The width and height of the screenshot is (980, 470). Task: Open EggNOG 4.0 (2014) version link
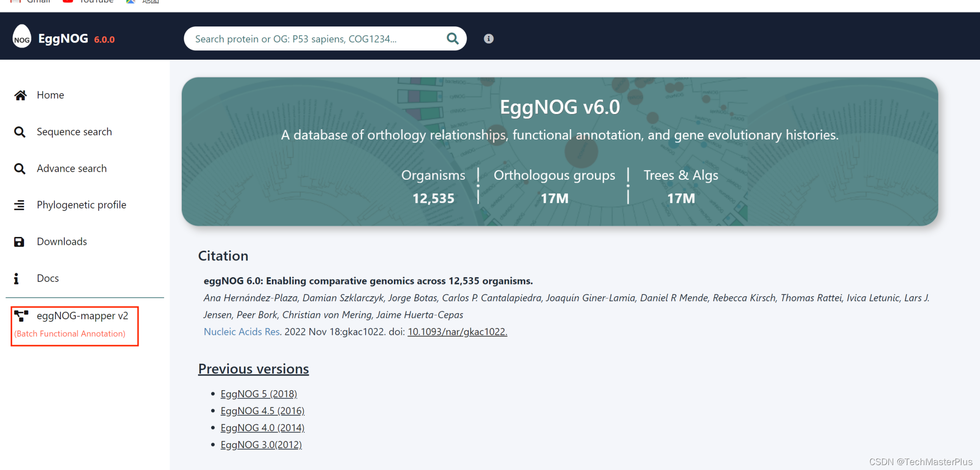tap(263, 427)
